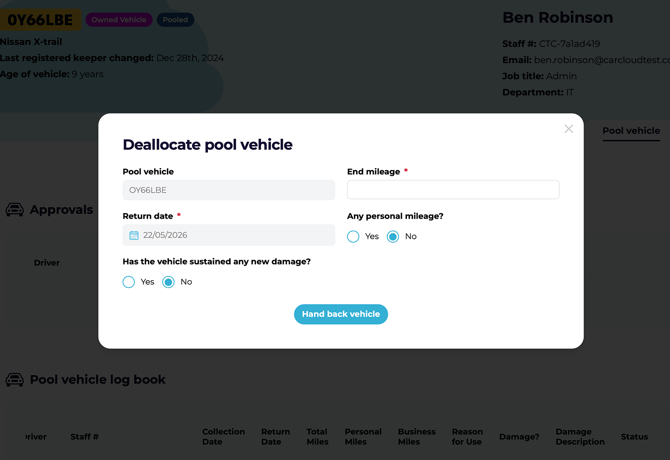Click the Job title: Admin text
670x460 pixels.
point(539,76)
